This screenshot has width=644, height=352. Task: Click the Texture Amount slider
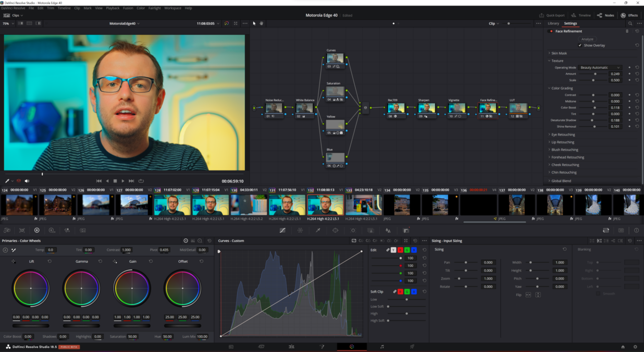click(x=595, y=74)
